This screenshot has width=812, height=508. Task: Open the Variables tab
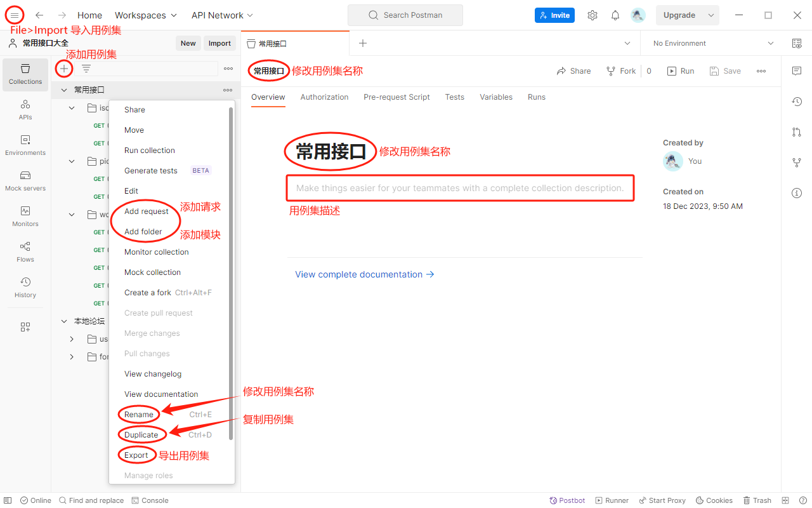click(496, 97)
